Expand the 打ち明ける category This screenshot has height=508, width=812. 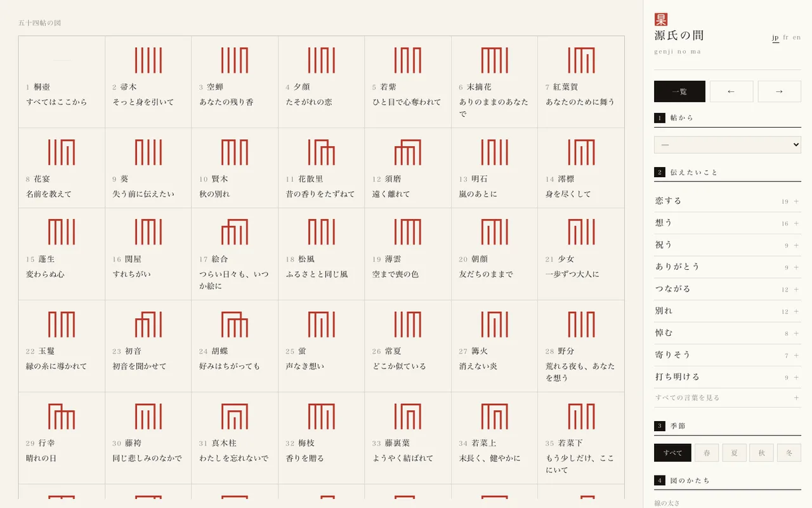coord(728,377)
